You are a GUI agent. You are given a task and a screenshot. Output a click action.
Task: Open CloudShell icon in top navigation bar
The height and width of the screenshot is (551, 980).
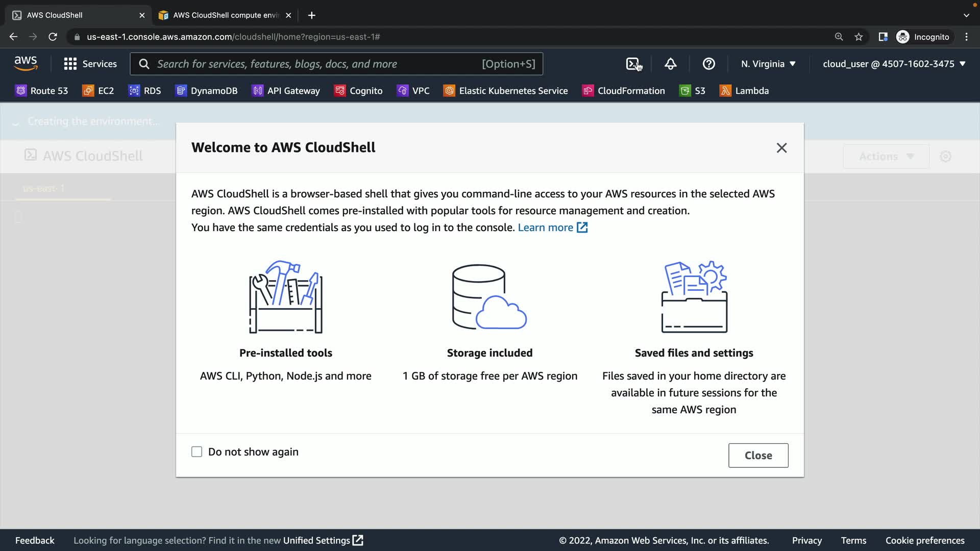[633, 64]
